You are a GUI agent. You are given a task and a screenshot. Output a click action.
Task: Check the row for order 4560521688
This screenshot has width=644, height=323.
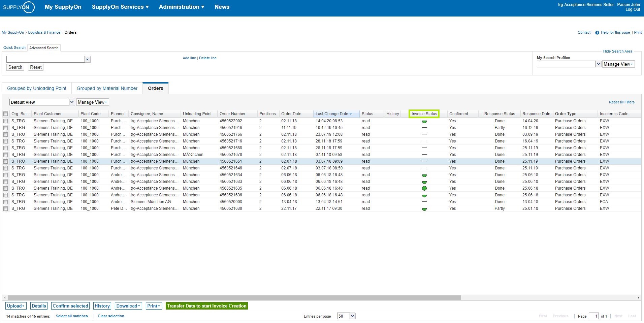tap(5, 148)
